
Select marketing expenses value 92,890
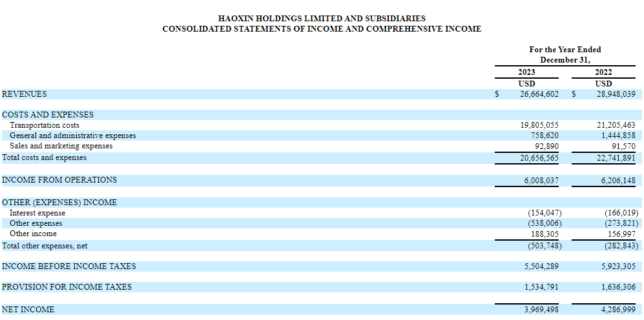[546, 146]
